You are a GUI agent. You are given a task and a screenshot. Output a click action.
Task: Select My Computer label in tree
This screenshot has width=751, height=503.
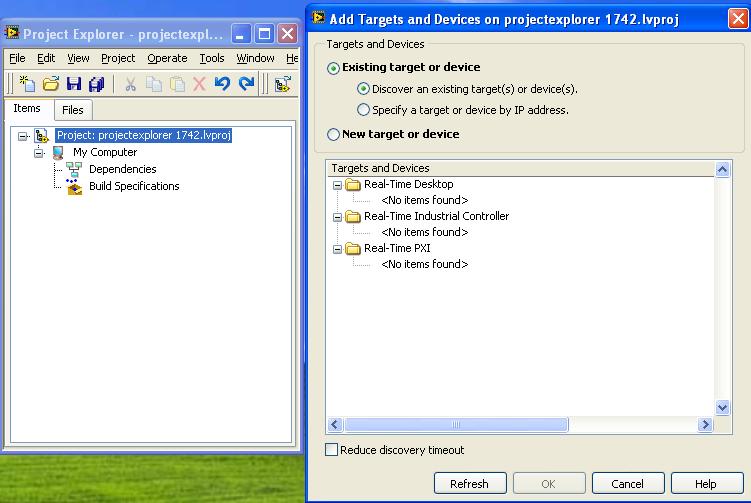tap(105, 152)
